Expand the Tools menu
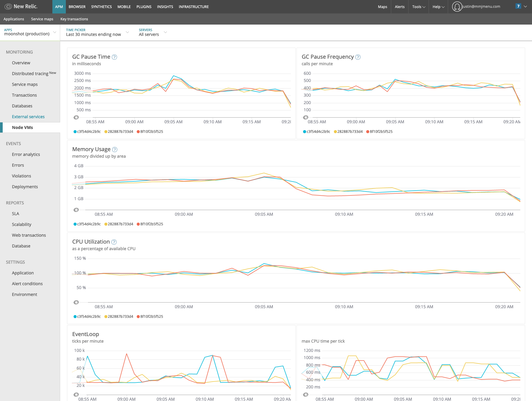The height and width of the screenshot is (401, 532). pyautogui.click(x=419, y=7)
